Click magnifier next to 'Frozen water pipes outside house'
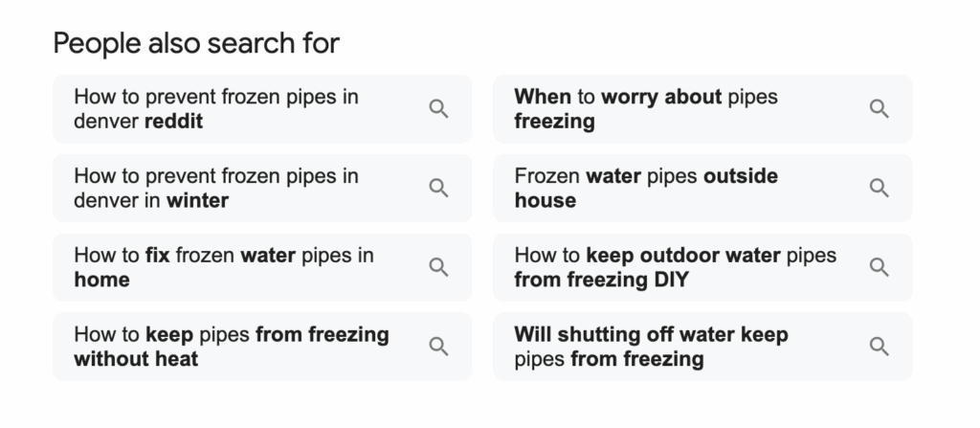This screenshot has width=980, height=428. [x=879, y=188]
